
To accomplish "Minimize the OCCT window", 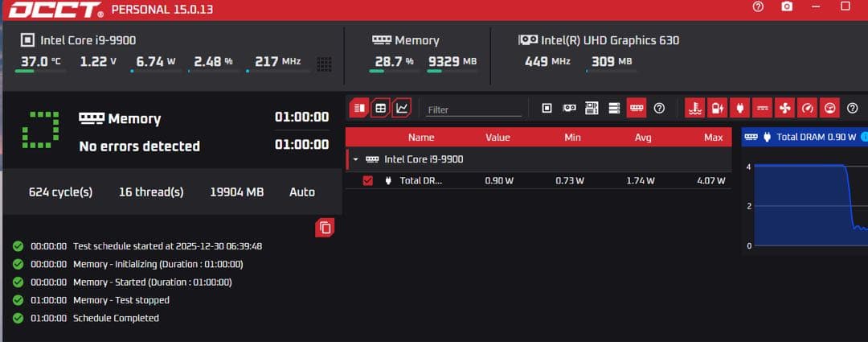I will click(816, 6).
